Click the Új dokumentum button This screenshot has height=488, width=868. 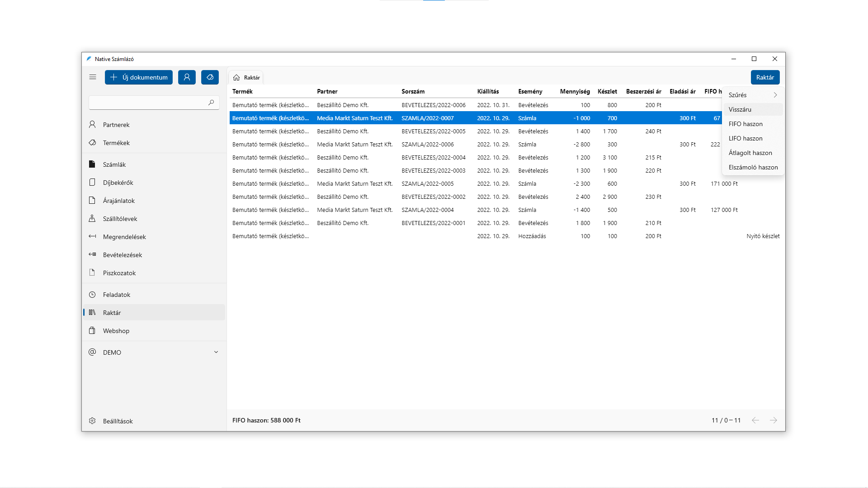pyautogui.click(x=139, y=77)
